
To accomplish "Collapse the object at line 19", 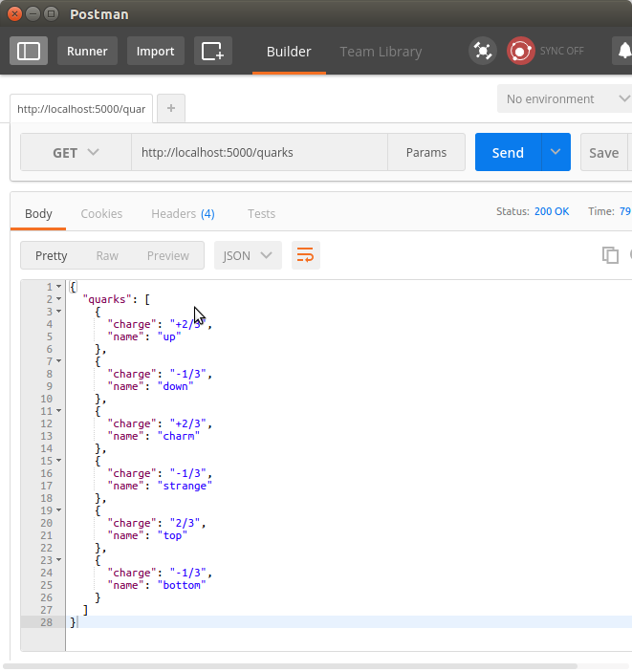I will point(59,510).
